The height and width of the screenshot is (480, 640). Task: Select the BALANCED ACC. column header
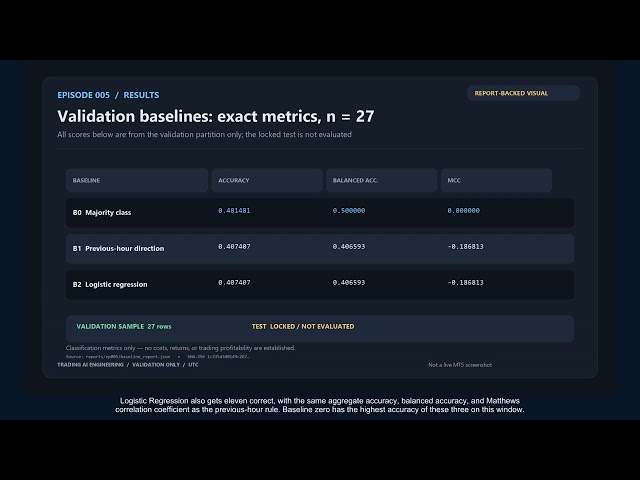[381, 180]
